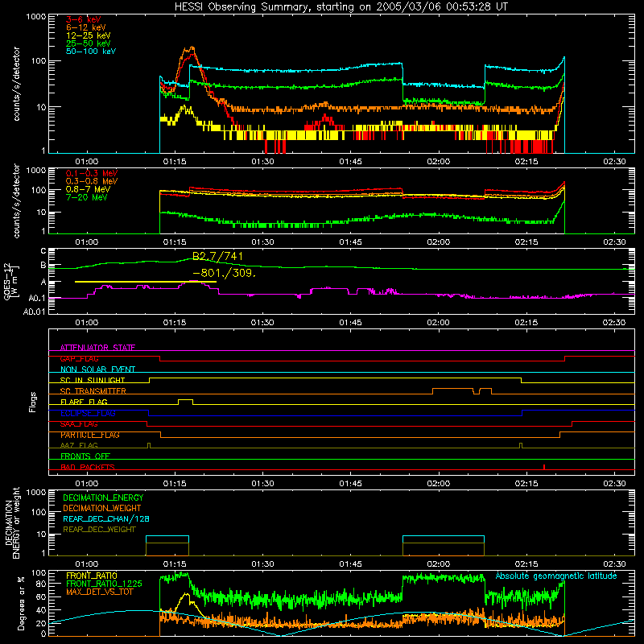
Task: Click the SC_IN_SUNLIGHT flag label
Action: [x=93, y=380]
